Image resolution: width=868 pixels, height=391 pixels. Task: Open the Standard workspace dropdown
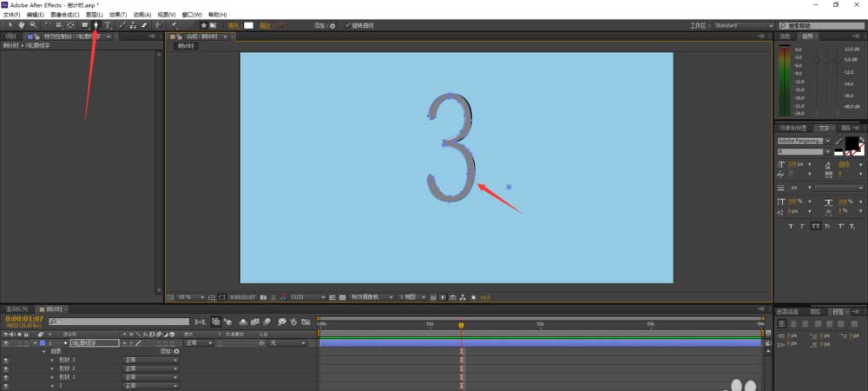[742, 26]
